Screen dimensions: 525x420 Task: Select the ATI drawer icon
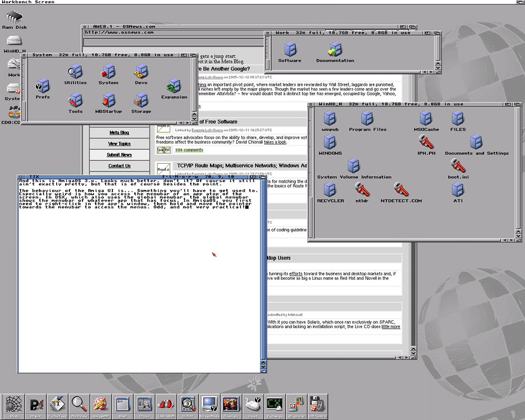tap(458, 193)
